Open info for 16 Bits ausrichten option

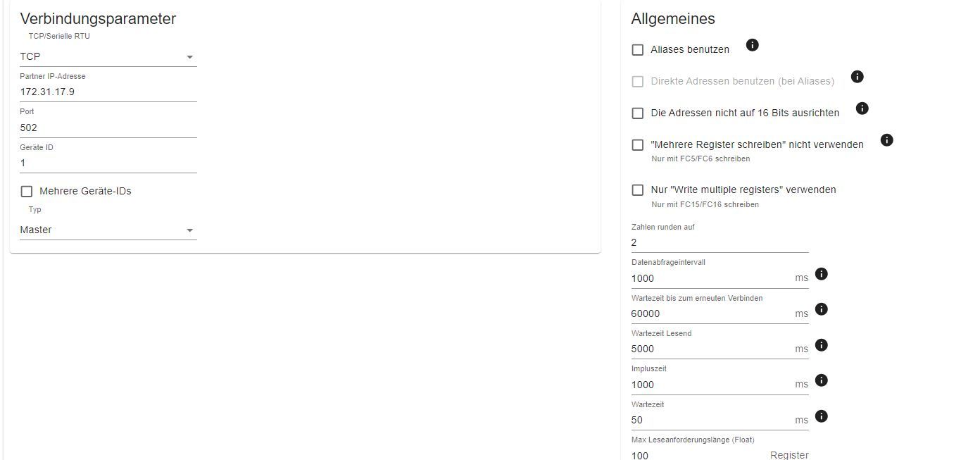(862, 108)
